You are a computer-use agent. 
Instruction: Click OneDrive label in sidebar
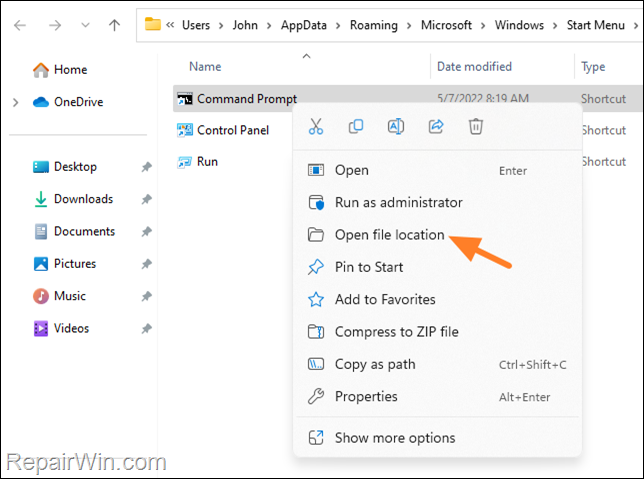click(78, 102)
